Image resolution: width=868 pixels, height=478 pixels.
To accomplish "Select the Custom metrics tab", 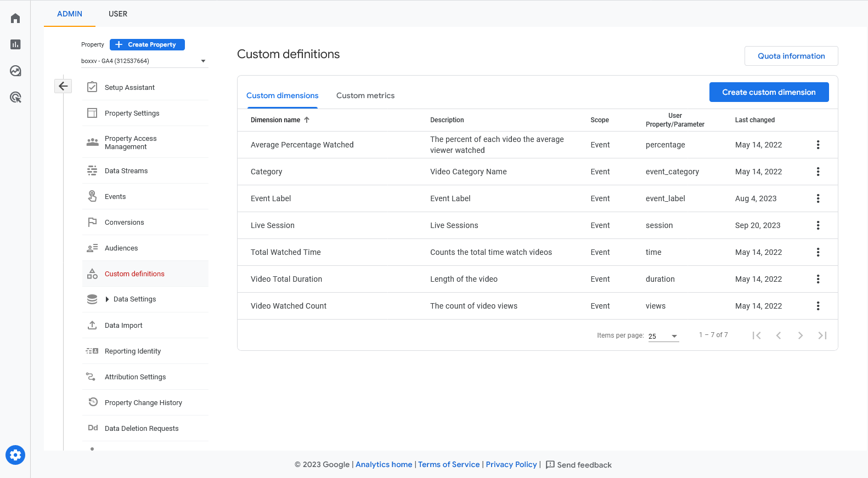I will click(365, 95).
